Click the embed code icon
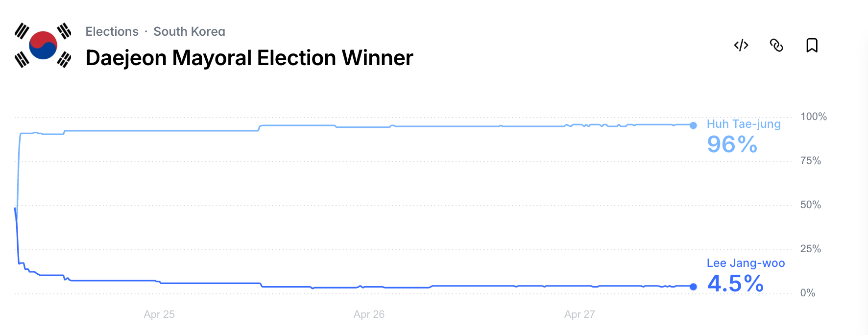Screen dimensions: 868x335 tap(741, 46)
